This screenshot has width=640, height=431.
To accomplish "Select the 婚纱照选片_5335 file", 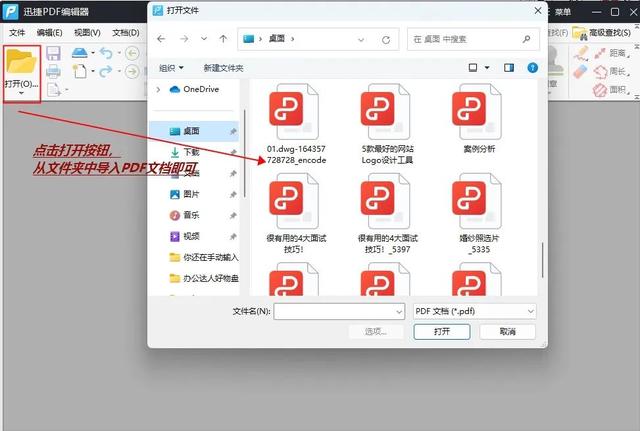I will pyautogui.click(x=478, y=214).
